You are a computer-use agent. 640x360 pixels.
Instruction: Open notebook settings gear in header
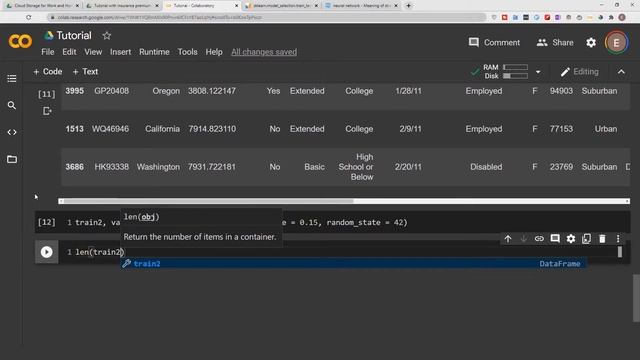591,42
